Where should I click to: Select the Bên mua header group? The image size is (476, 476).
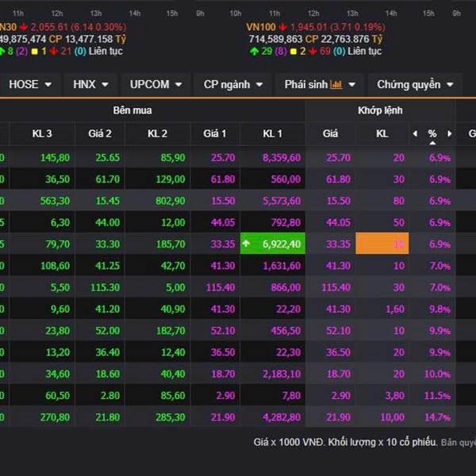132,110
